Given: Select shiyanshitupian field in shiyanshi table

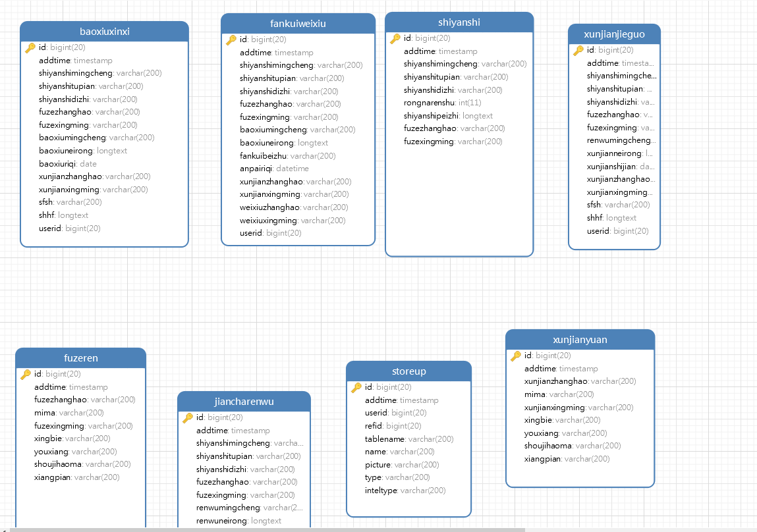Looking at the screenshot, I should (x=456, y=76).
